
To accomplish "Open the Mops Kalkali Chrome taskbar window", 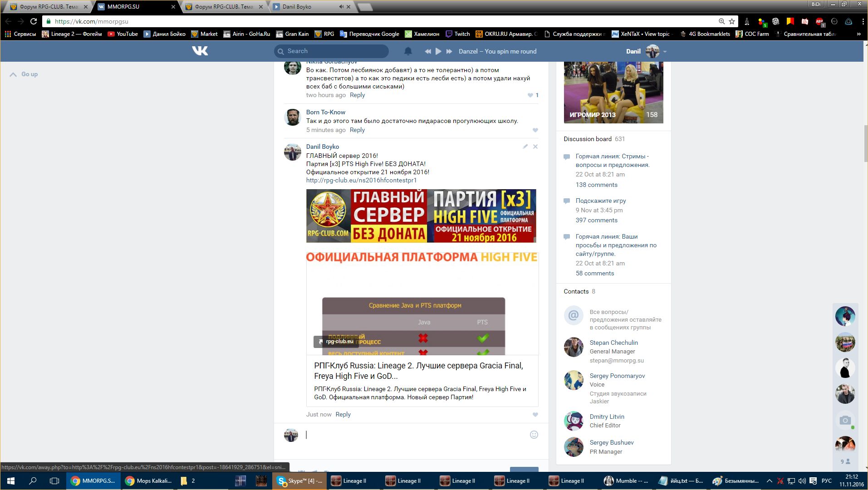I will [x=148, y=481].
